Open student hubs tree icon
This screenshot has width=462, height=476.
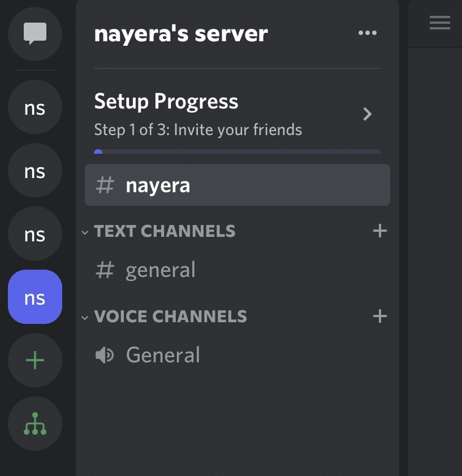point(35,423)
